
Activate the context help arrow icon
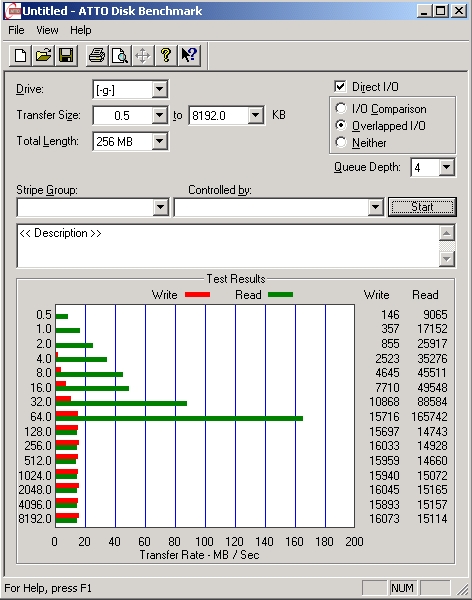click(189, 55)
